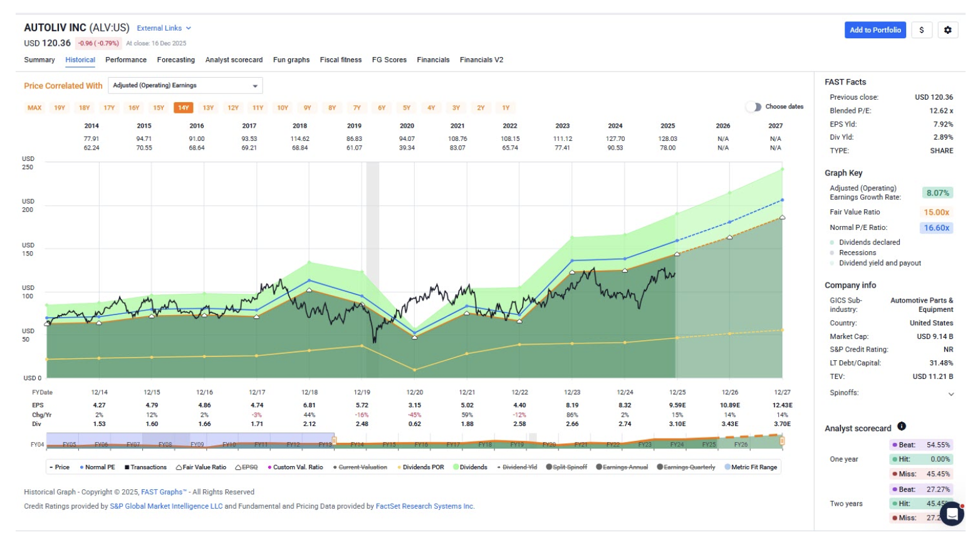
Task: Open the Financials V2 tab
Action: 481,60
